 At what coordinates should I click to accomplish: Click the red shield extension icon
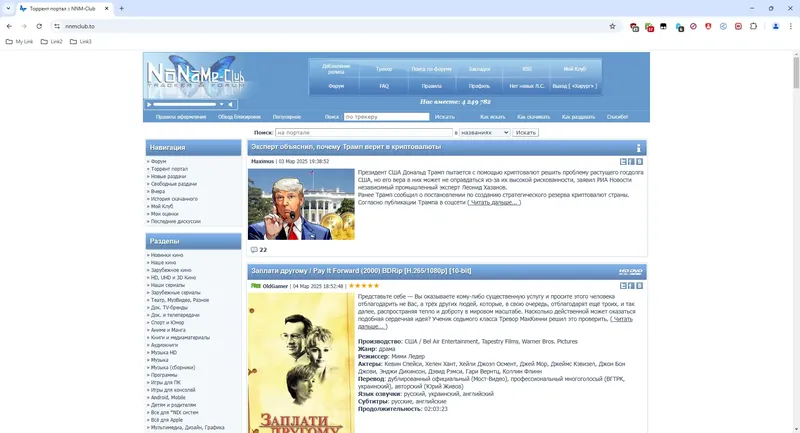tap(708, 27)
